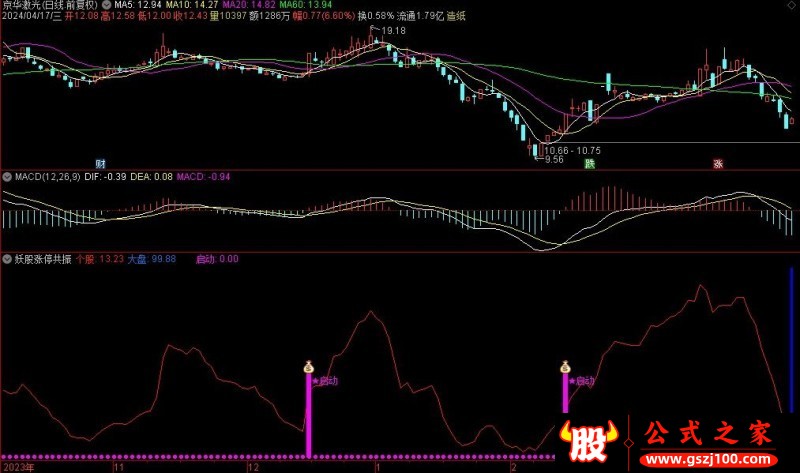Select the ★启动 label in February
The width and height of the screenshot is (800, 473).
pyautogui.click(x=582, y=381)
